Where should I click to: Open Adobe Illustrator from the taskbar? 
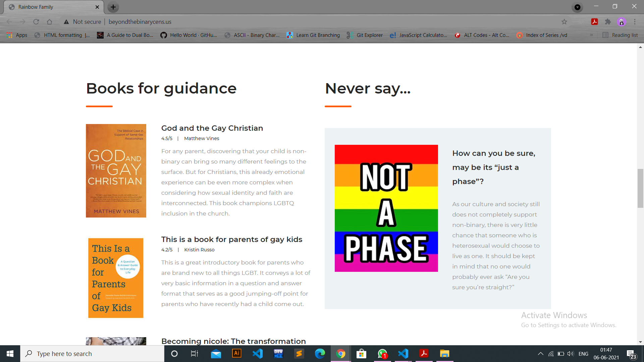(236, 353)
